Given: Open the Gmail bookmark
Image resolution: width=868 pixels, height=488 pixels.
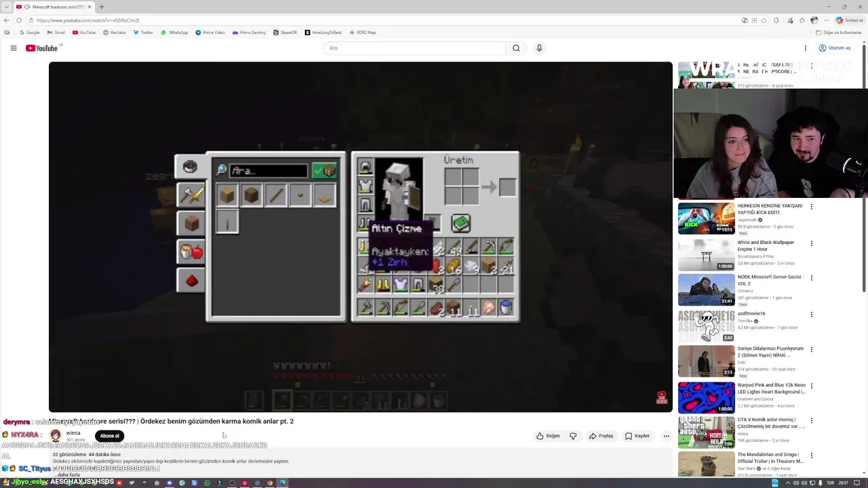Looking at the screenshot, I should [x=56, y=33].
